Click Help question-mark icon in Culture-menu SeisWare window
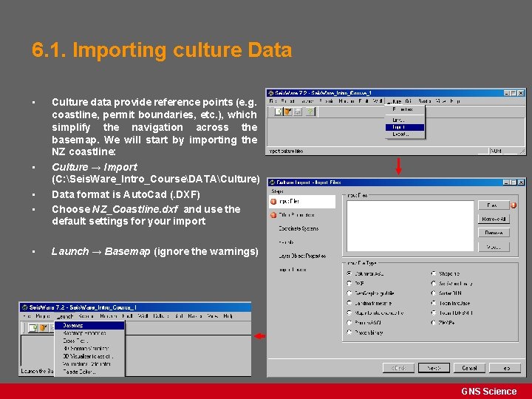Image resolution: width=532 pixels, height=399 pixels. (310, 112)
